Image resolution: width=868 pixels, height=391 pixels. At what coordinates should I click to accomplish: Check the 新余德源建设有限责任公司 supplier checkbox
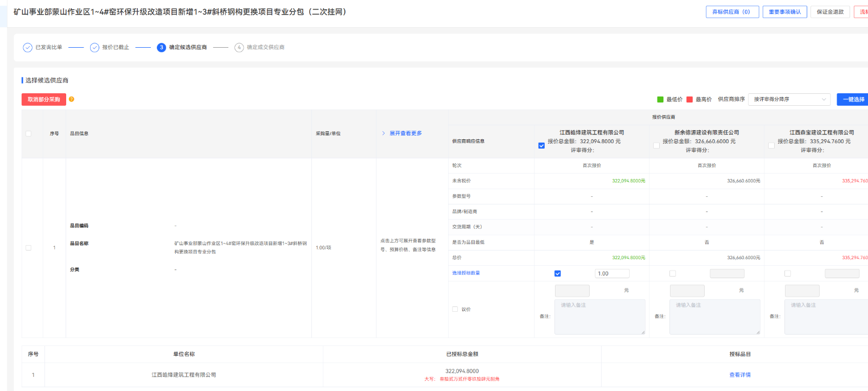click(656, 145)
